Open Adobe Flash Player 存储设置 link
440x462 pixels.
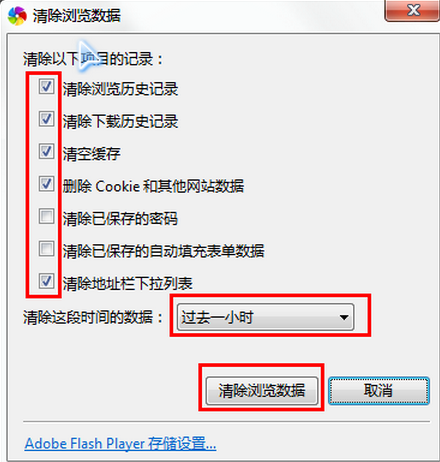[120, 444]
